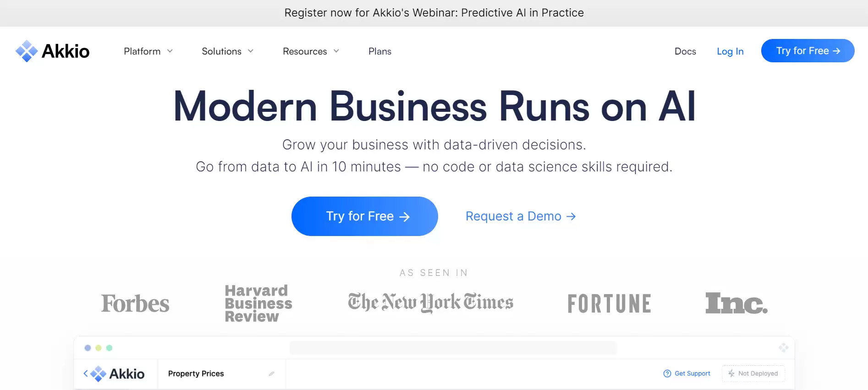Click the Fortune logo
Screen dimensions: 868x390
click(x=609, y=303)
